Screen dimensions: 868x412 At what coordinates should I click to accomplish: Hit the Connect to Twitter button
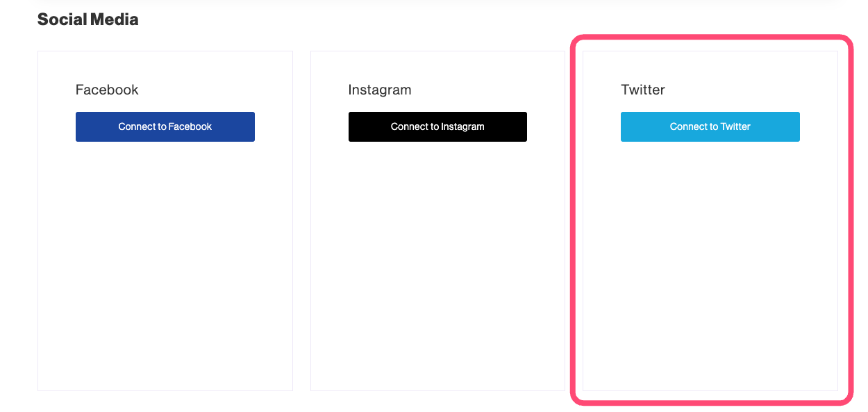click(x=710, y=126)
